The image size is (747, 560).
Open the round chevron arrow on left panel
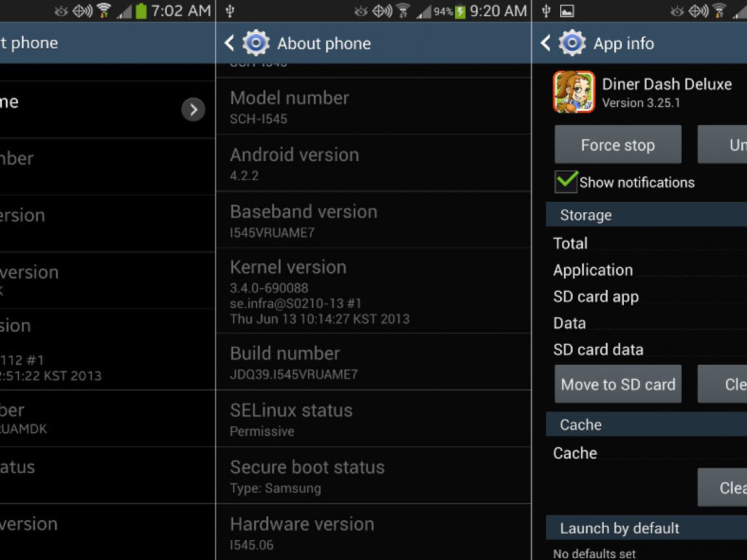(193, 110)
